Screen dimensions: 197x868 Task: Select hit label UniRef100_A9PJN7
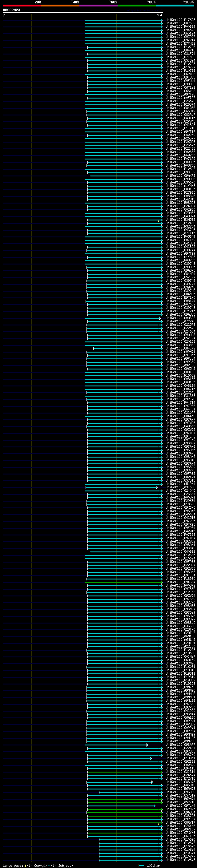(x=180, y=819)
